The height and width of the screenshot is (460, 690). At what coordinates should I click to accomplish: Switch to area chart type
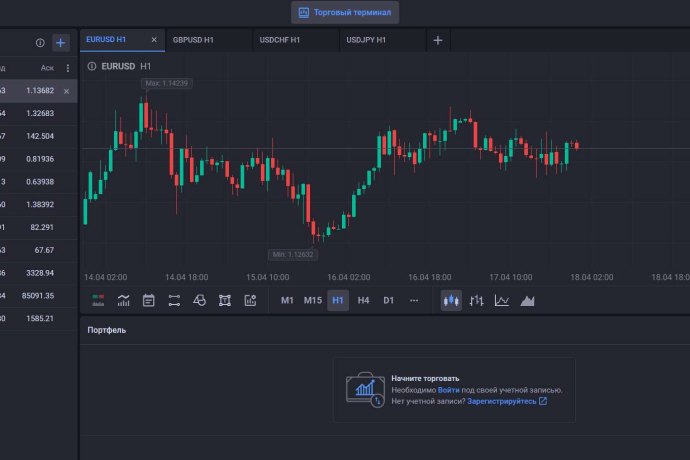527,301
